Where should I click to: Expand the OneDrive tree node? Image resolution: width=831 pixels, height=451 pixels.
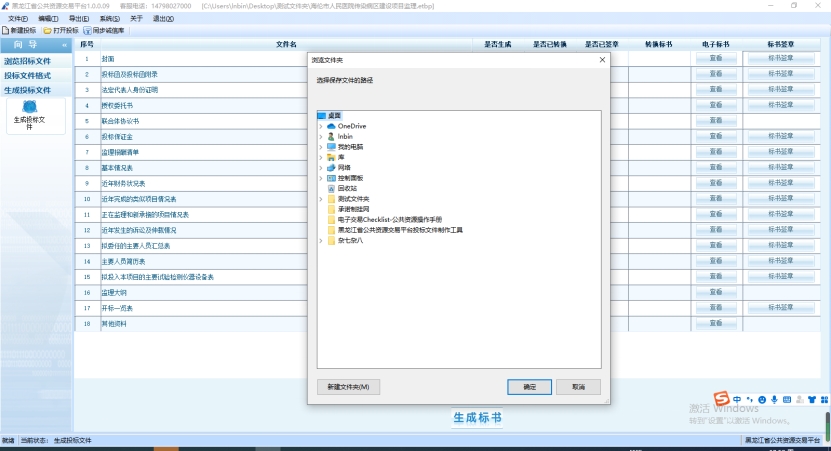321,126
